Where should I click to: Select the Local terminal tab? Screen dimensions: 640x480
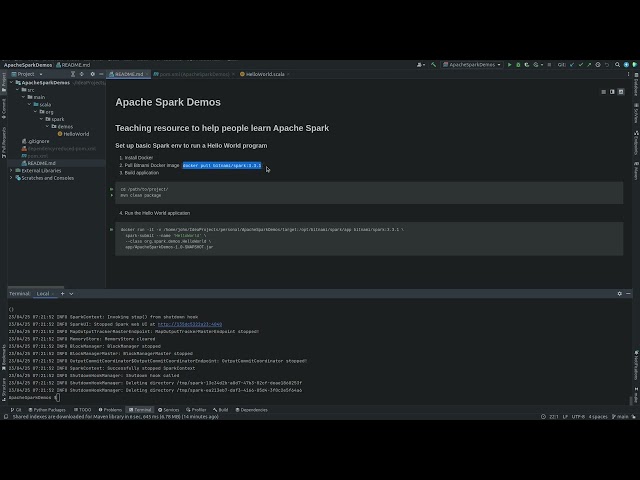(x=43, y=293)
